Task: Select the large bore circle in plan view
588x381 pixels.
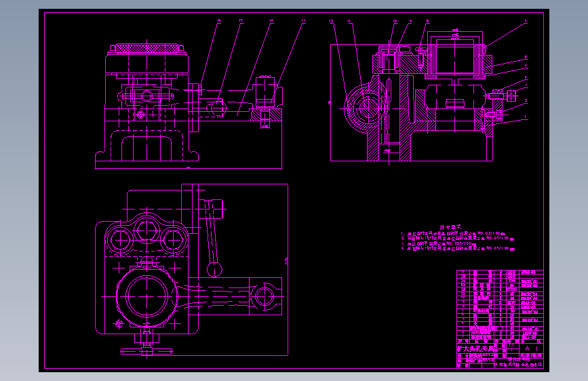Action: click(146, 296)
